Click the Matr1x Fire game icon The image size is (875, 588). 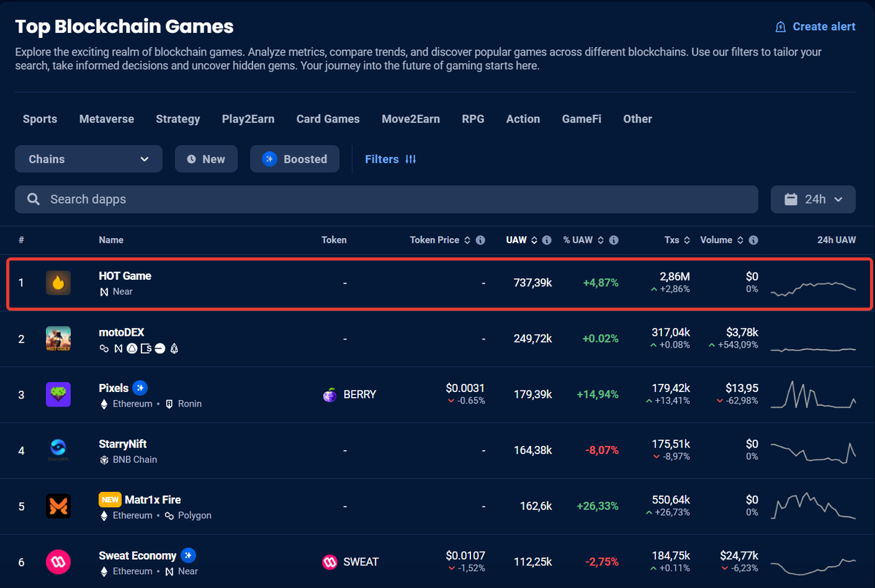click(58, 506)
